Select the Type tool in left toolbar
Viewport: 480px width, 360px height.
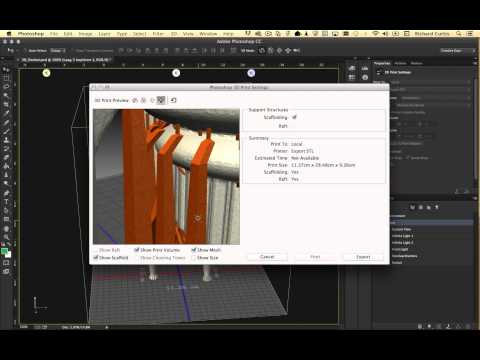(6, 202)
